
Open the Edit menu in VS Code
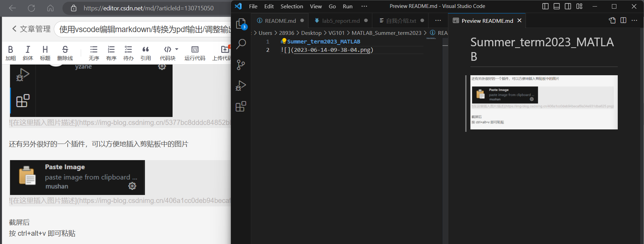pyautogui.click(x=269, y=6)
